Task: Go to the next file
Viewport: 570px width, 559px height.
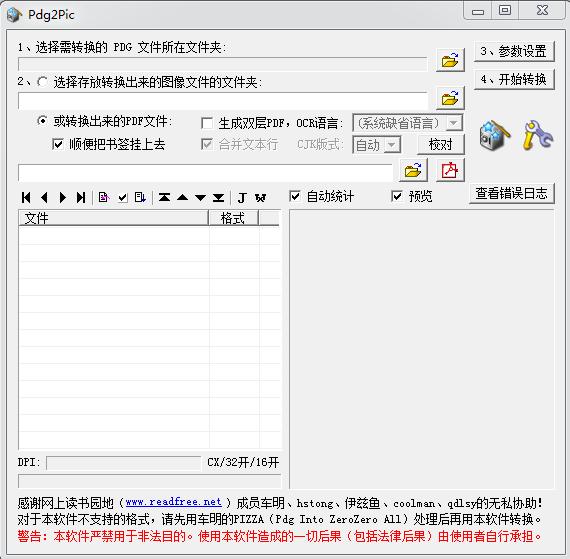Action: tap(63, 198)
